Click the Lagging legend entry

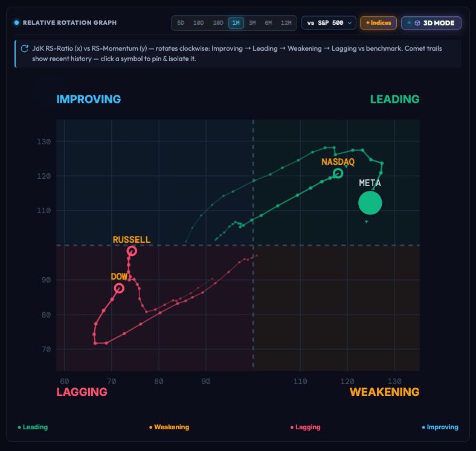coord(306,427)
